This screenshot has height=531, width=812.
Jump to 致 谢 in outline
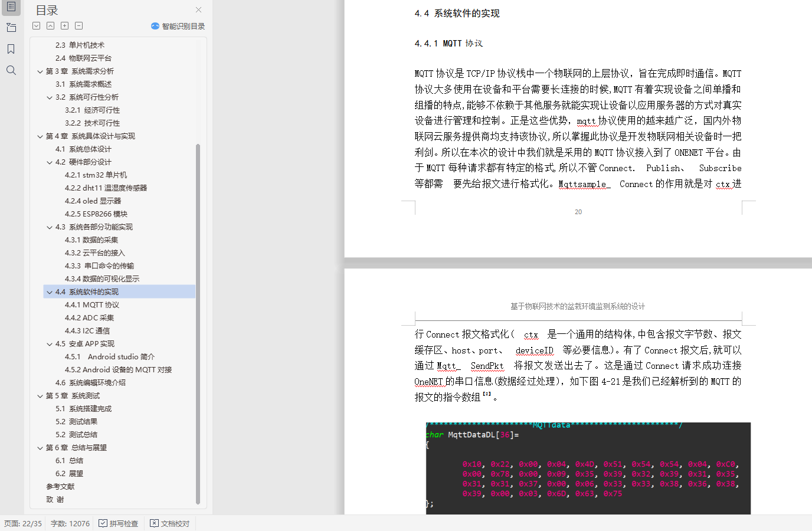pos(55,499)
